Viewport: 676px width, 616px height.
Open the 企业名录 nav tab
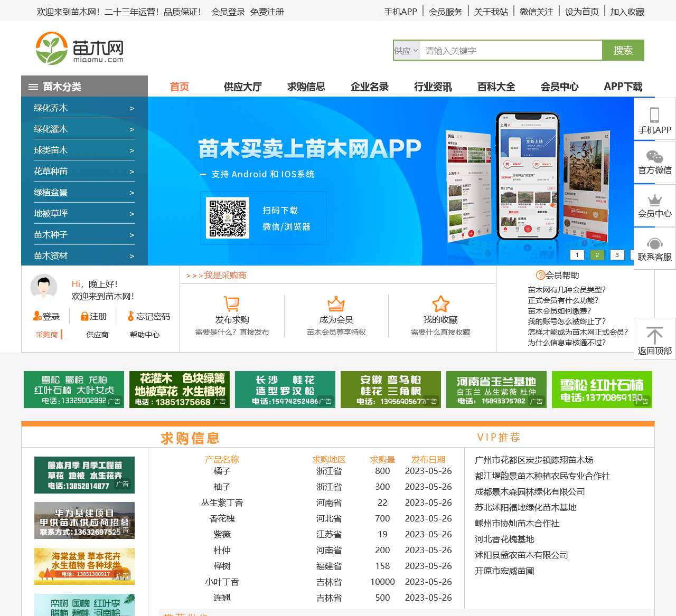pos(370,87)
